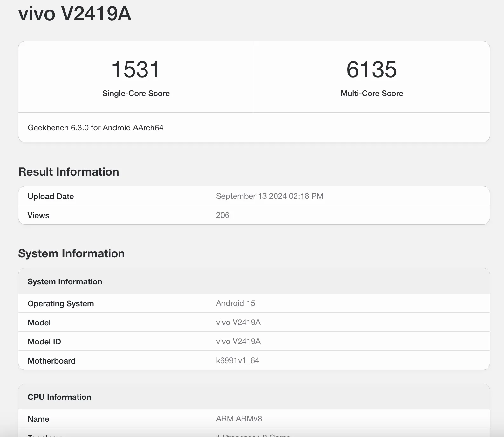
Task: Click the Motherboard row label
Action: point(51,361)
